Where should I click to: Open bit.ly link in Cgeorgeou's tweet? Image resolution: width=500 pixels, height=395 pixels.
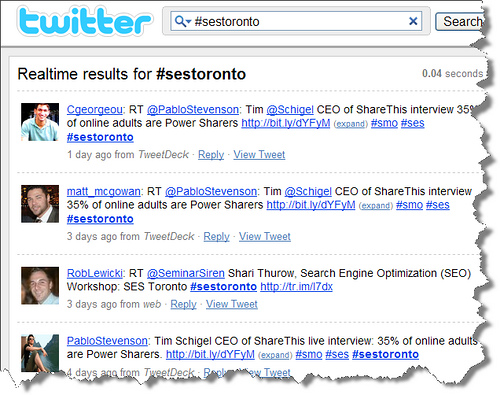(286, 123)
